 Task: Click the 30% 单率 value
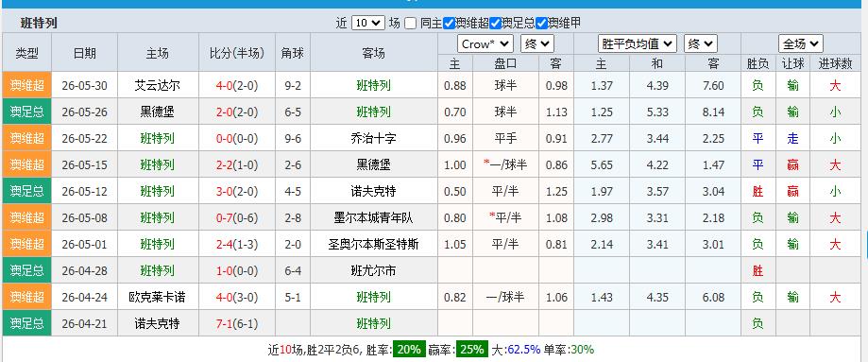click(x=582, y=350)
